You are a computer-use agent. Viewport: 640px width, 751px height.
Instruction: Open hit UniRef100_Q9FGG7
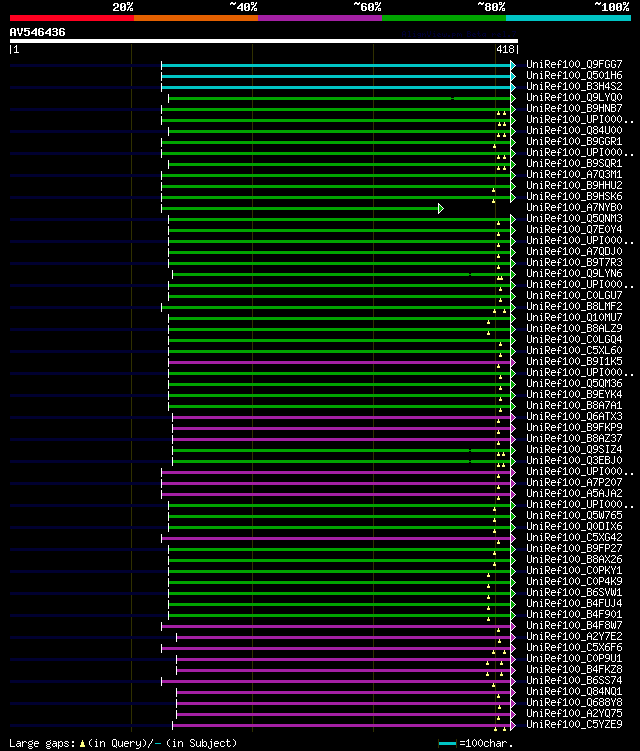(574, 64)
